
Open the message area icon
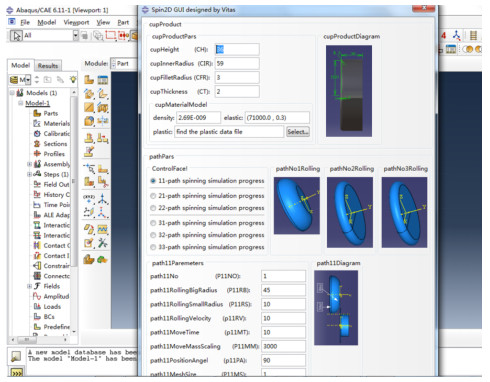coord(16,356)
